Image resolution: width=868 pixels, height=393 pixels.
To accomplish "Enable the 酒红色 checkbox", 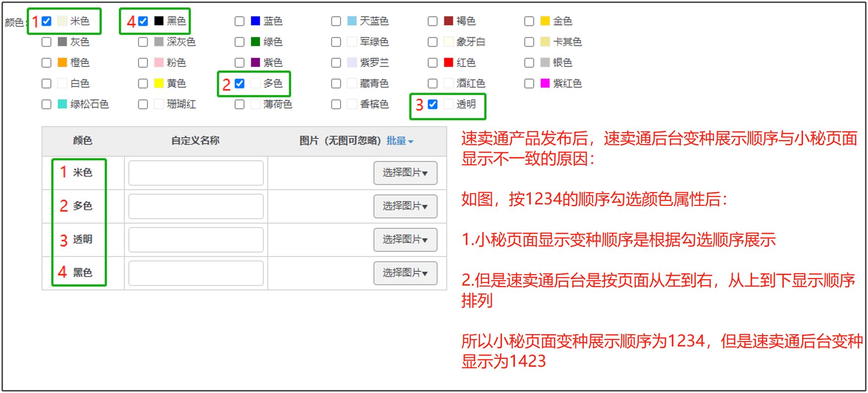I will (433, 83).
